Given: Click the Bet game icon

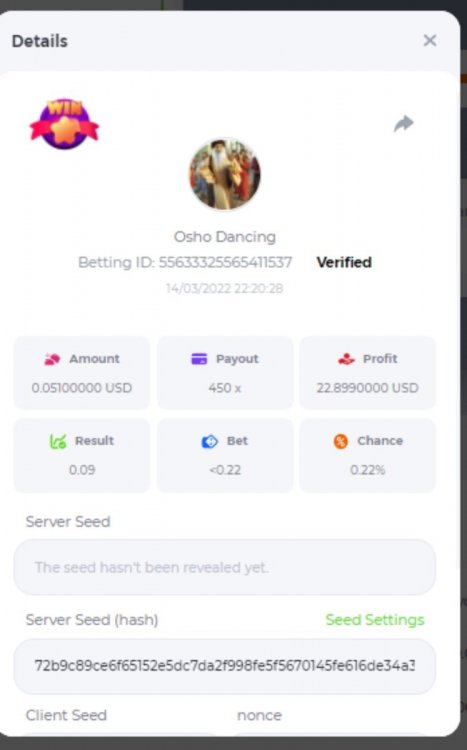Looking at the screenshot, I should 209,441.
